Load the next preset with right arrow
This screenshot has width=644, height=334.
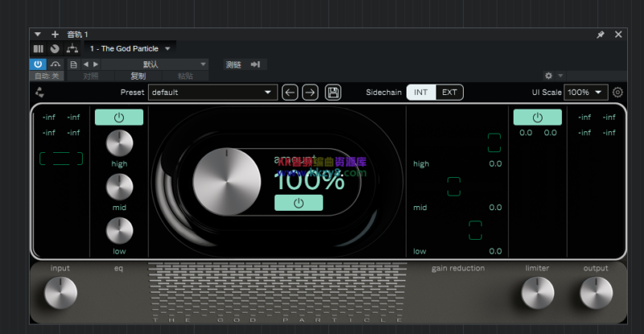(310, 93)
